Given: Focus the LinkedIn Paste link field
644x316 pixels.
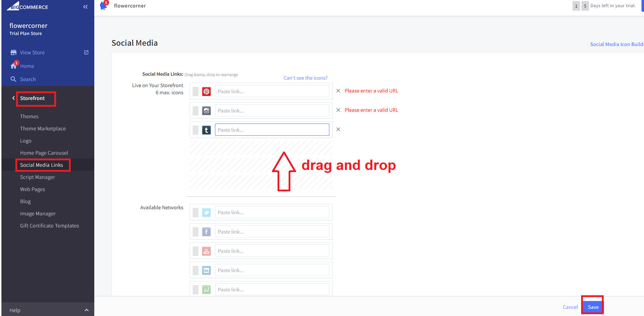Looking at the screenshot, I should point(272,270).
